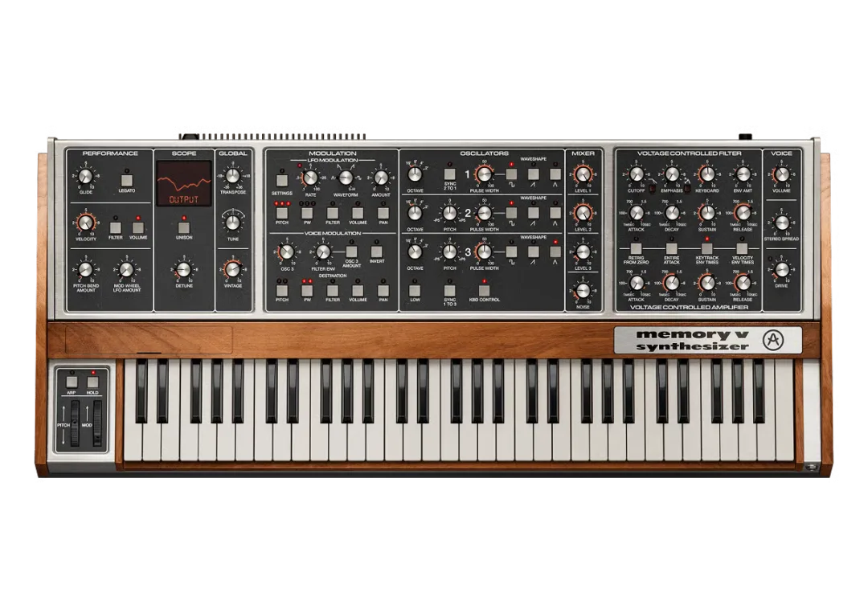Toggle voice modulation Pitch destination
Image resolution: width=868 pixels, height=605 pixels.
pos(282,291)
